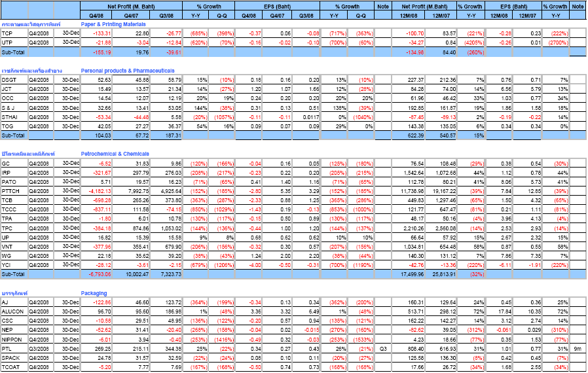
Task: Click PTTCH Q4/07 net profit 7,992.75
Action: point(131,191)
